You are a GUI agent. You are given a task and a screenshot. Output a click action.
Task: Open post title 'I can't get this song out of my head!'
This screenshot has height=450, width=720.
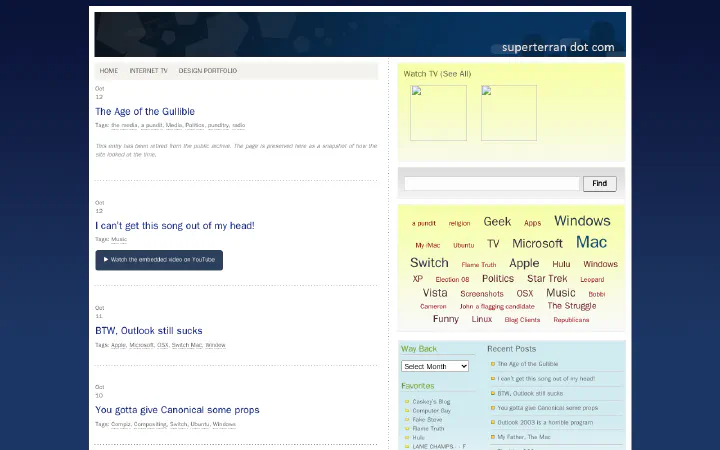pyautogui.click(x=174, y=225)
